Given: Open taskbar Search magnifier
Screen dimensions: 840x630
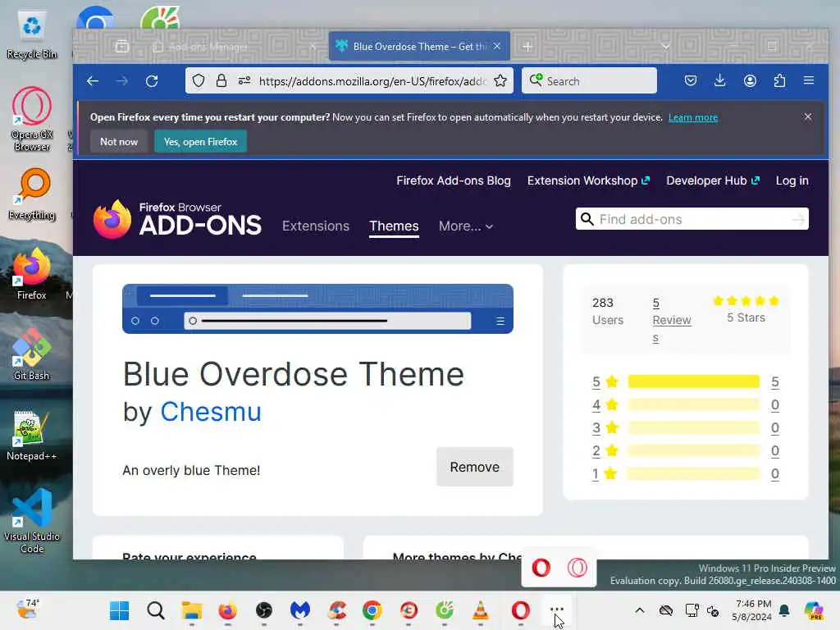Looking at the screenshot, I should click(x=155, y=610).
